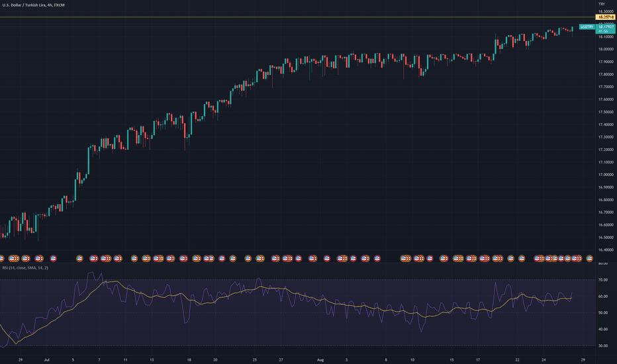Click the 17.50000 price scale label
The image size is (617, 364).
coord(606,112)
